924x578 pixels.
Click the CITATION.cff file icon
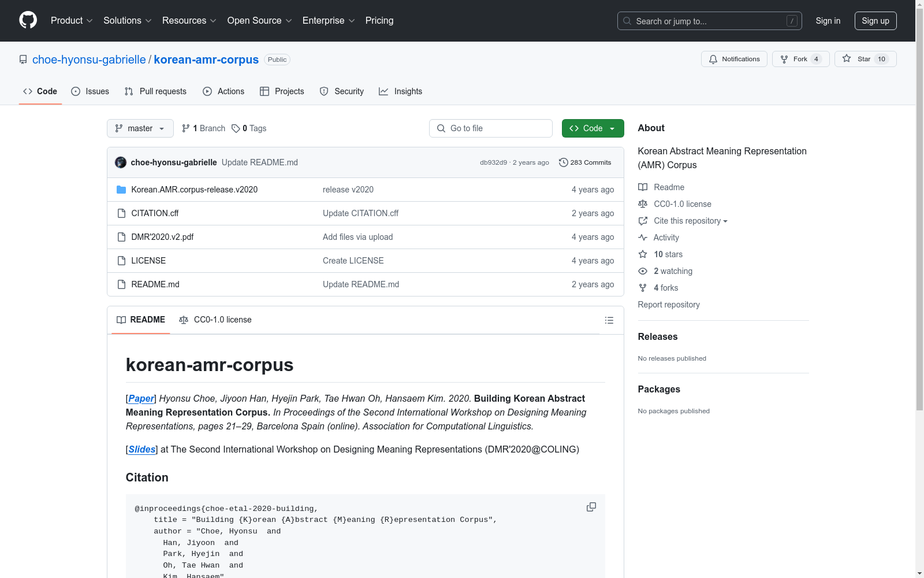point(121,213)
